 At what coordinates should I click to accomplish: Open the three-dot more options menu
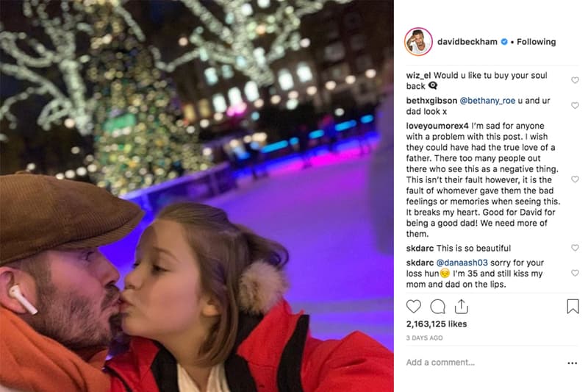click(x=573, y=363)
